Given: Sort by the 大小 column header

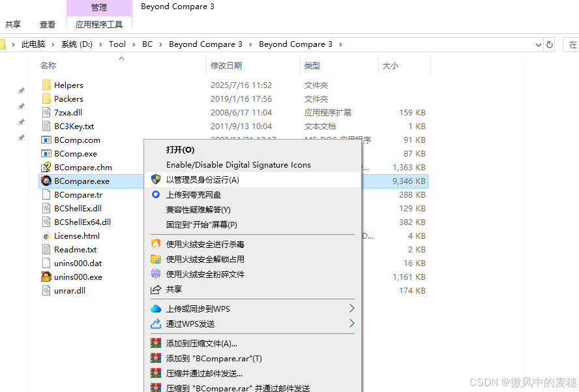Looking at the screenshot, I should point(391,65).
